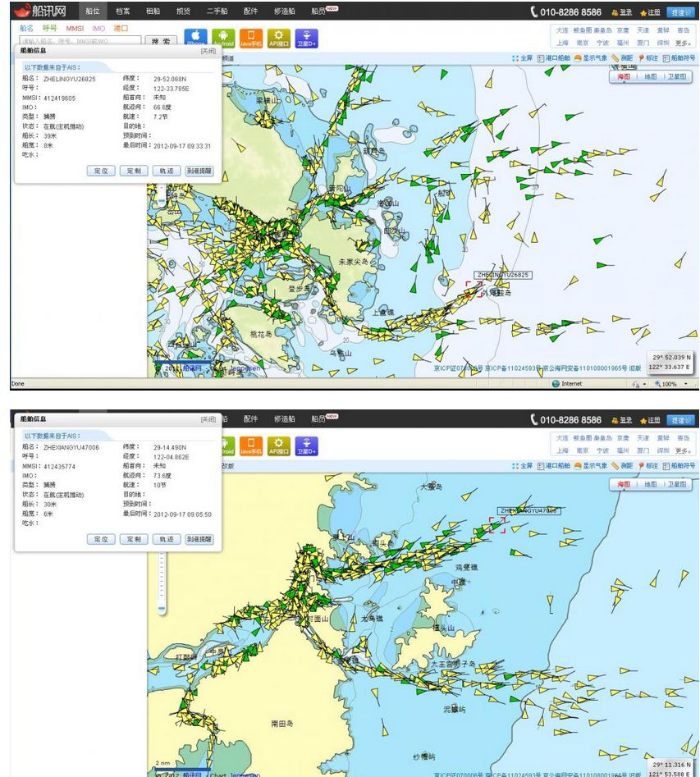This screenshot has height=777, width=700.
Task: Select 标注 pin tool, ZHEXIANGYU47006 screenshot
Action: (648, 466)
